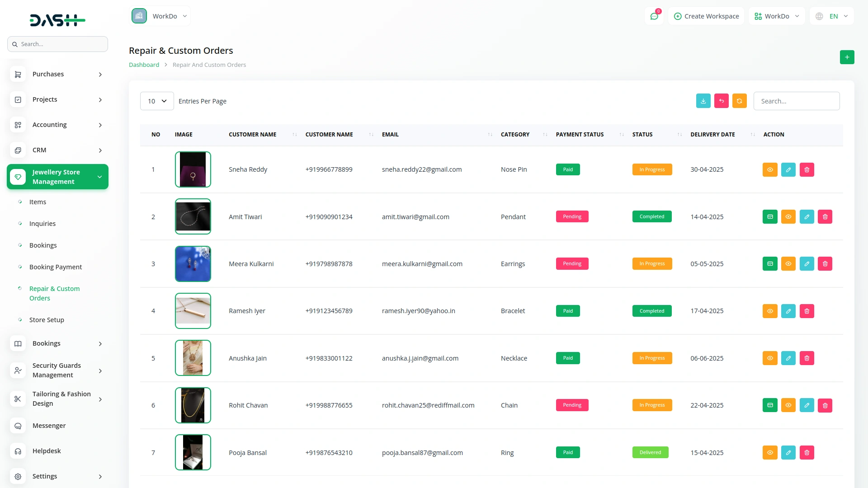
Task: Click the table search input field
Action: pos(796,101)
